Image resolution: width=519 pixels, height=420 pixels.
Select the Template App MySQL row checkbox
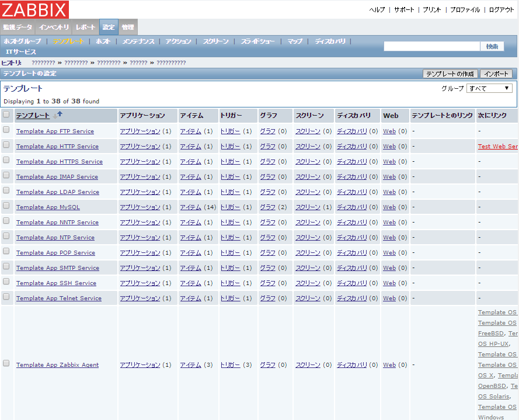tap(6, 206)
